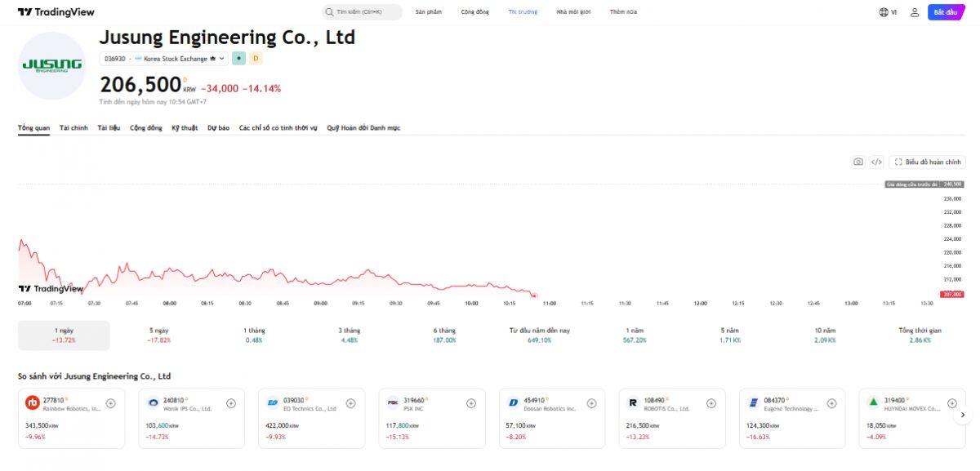Open the Các chỉ số có tính thời vụ tab
This screenshot has height=471, width=980.
pos(278,128)
